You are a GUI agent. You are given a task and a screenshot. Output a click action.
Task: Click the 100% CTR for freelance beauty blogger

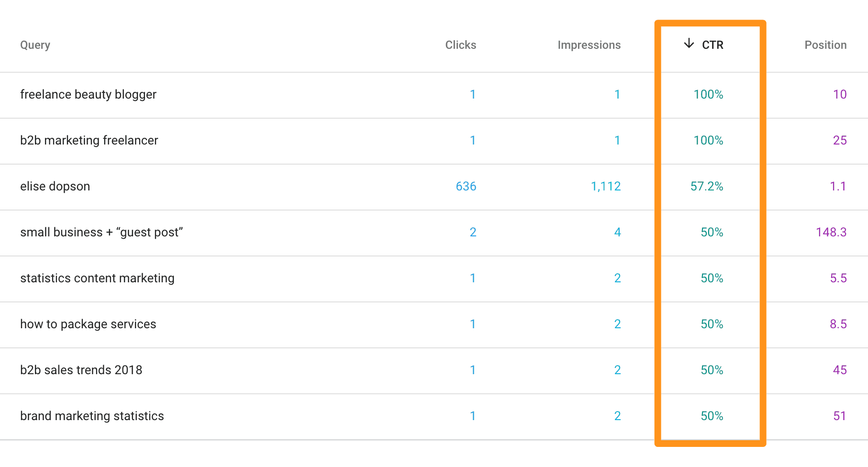708,94
